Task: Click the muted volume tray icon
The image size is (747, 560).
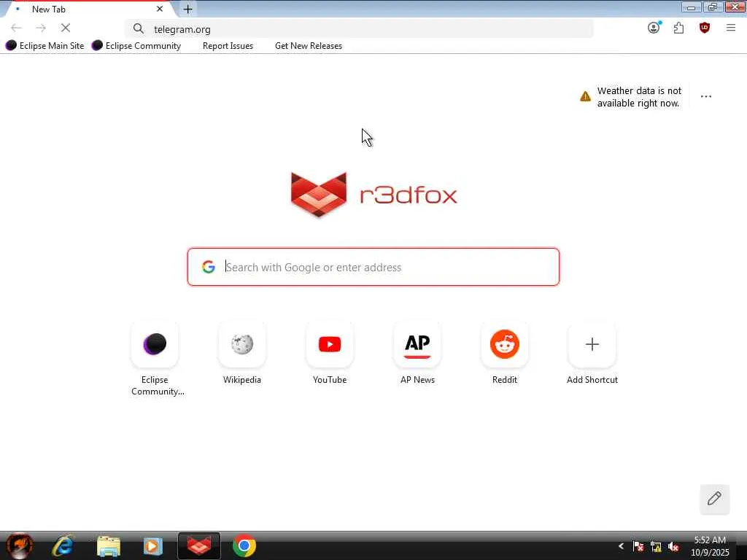Action: 673,547
